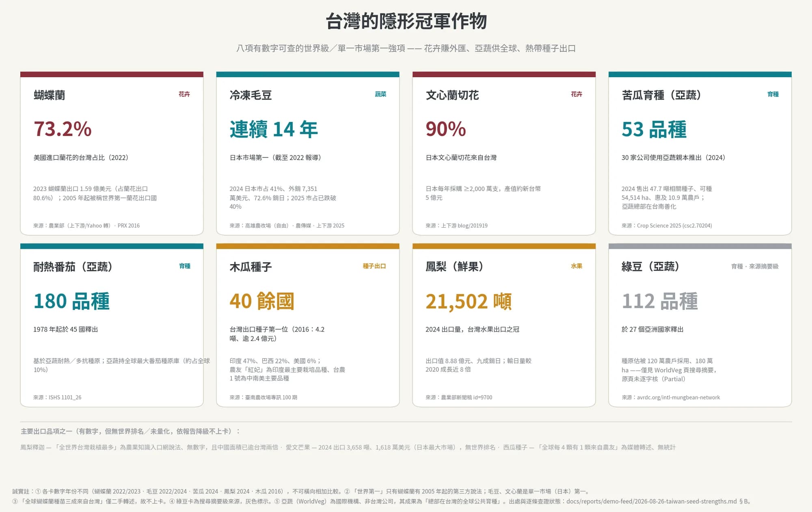Click the 水果 tag on 鳳梨 card
812x512 pixels.
click(x=577, y=266)
